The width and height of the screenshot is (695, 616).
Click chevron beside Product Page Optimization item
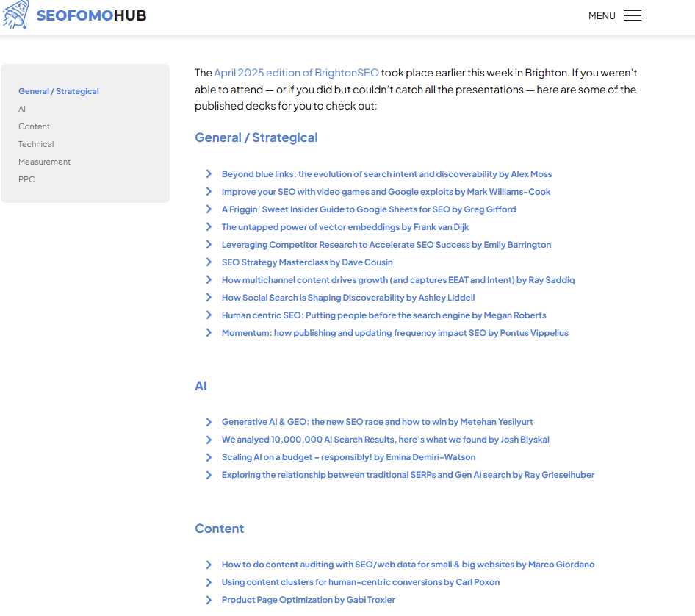pos(209,600)
